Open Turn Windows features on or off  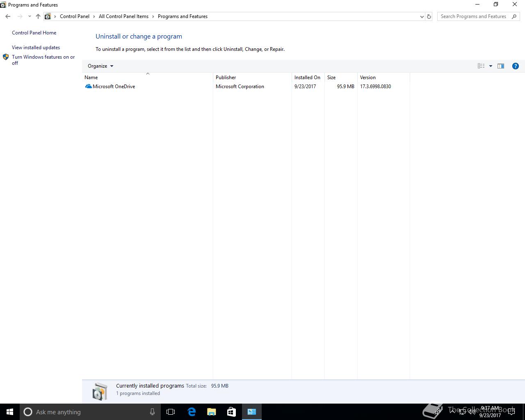click(43, 60)
